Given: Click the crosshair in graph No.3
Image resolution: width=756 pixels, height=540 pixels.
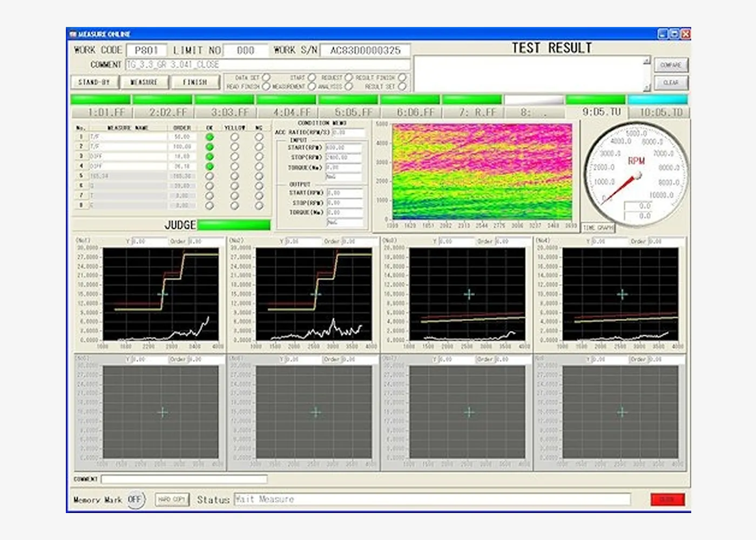Looking at the screenshot, I should (469, 294).
